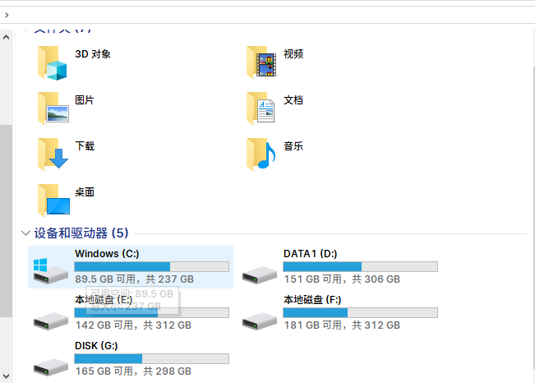Click the scrollbar down arrow
Image resolution: width=535 pixels, height=392 pixels.
coord(6,376)
